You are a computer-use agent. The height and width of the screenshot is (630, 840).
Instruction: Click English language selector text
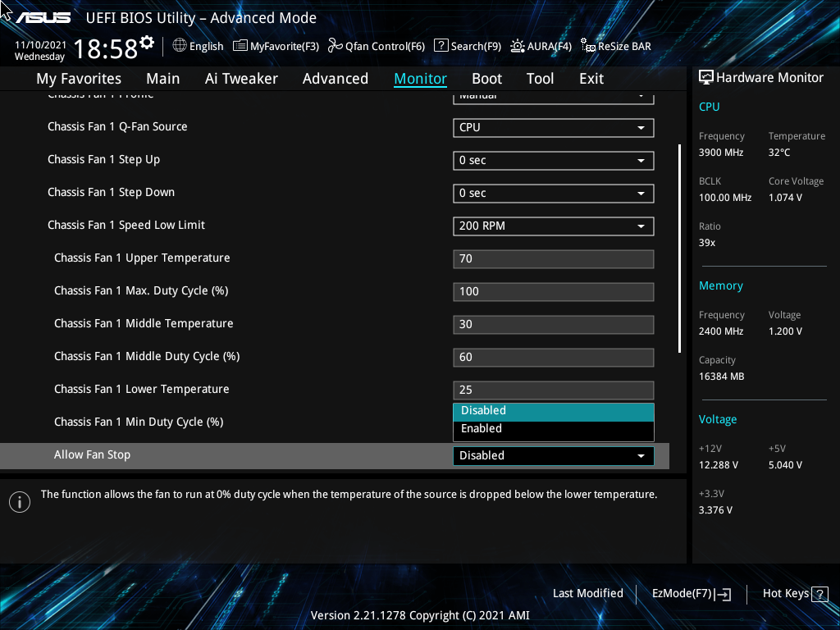pyautogui.click(x=206, y=47)
